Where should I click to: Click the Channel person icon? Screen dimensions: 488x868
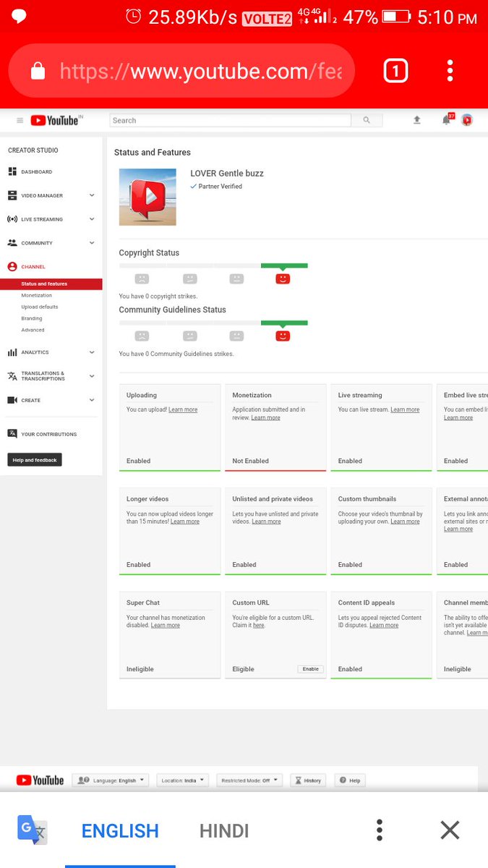pyautogui.click(x=12, y=267)
